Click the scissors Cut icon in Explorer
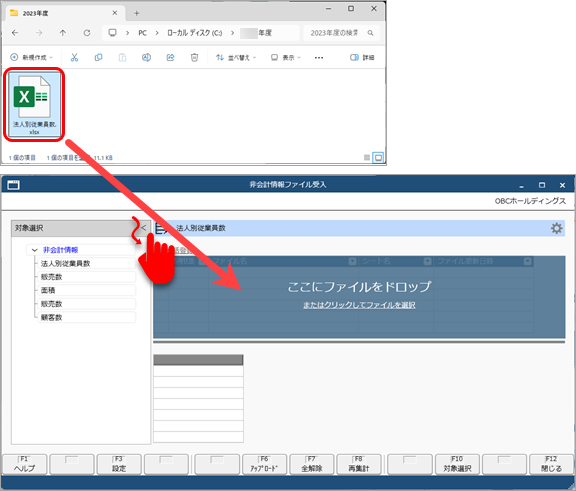This screenshot has height=491, width=576. (x=74, y=57)
